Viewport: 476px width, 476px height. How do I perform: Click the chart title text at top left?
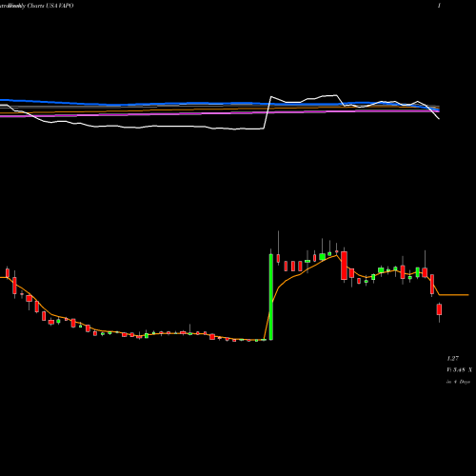[37, 6]
